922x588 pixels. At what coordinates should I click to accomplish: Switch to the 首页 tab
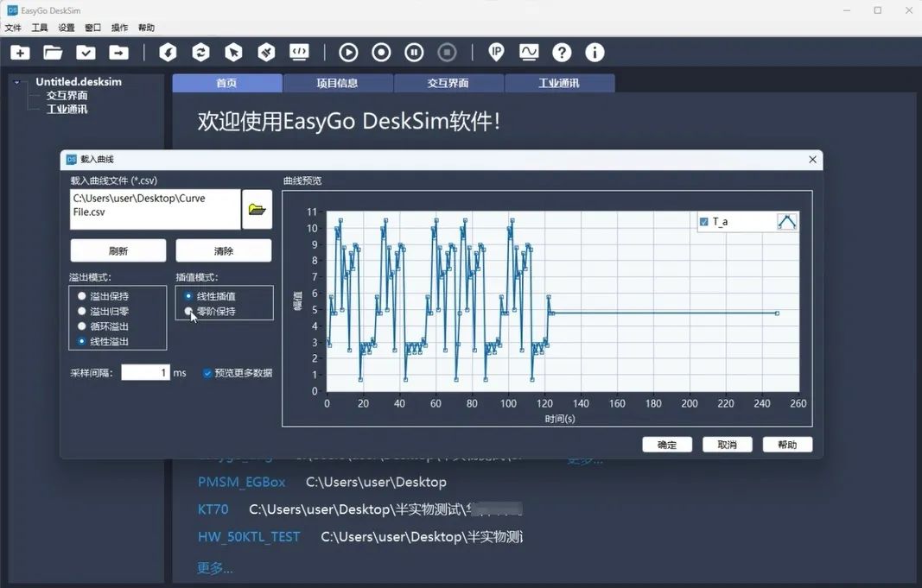point(227,83)
